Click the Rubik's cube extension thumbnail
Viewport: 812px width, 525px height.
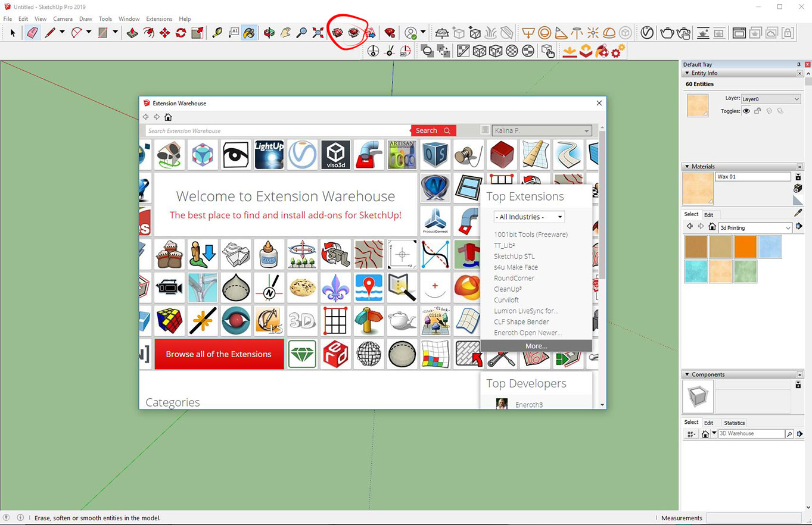169,321
